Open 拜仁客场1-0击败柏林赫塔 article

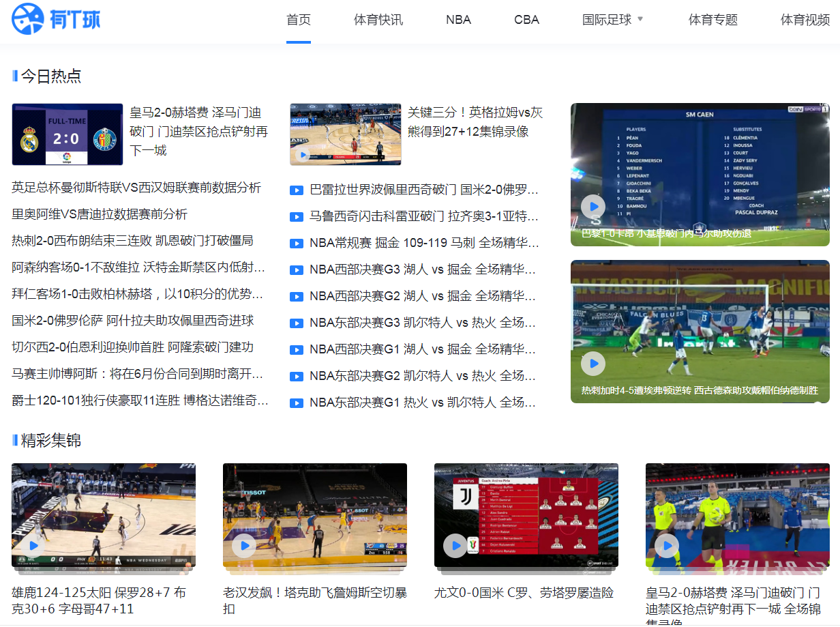[138, 294]
